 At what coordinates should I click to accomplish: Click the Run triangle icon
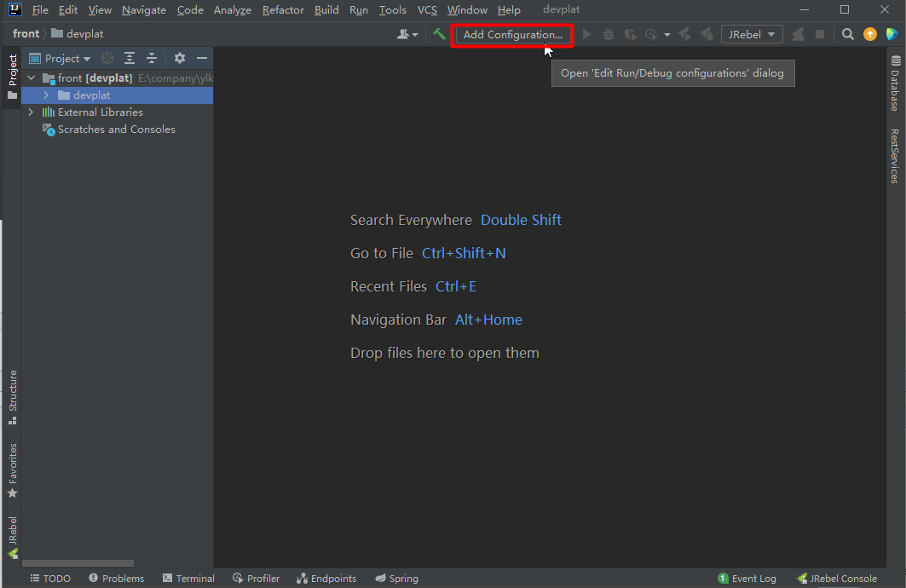(x=586, y=35)
